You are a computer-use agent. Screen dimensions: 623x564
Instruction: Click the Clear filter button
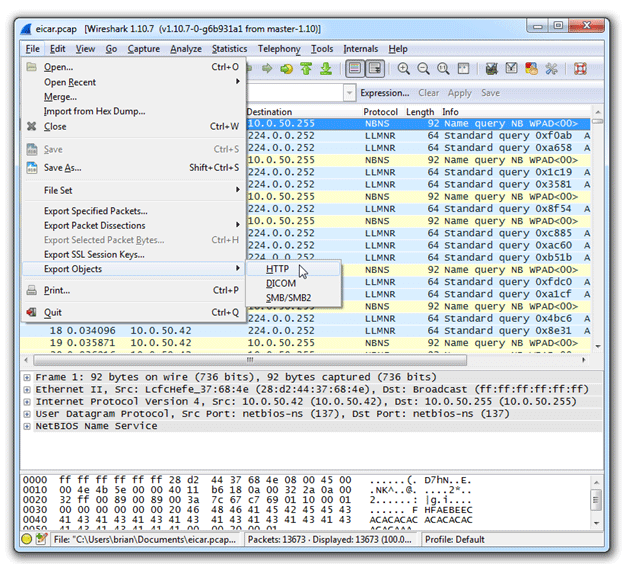pyautogui.click(x=428, y=93)
